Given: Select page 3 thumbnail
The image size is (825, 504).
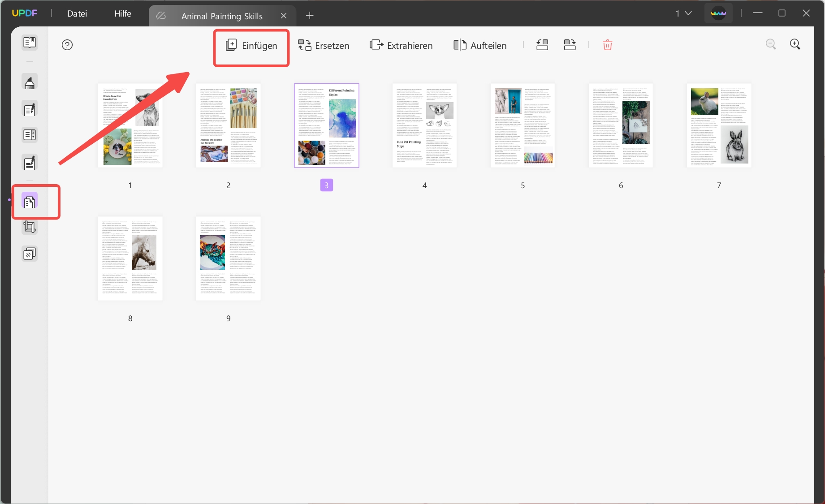Looking at the screenshot, I should coord(327,126).
